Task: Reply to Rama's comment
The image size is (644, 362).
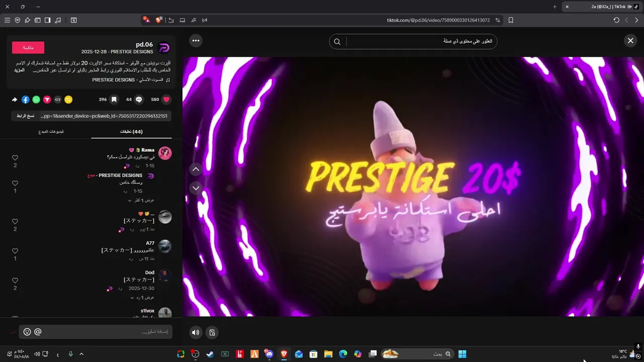Action: (x=137, y=165)
